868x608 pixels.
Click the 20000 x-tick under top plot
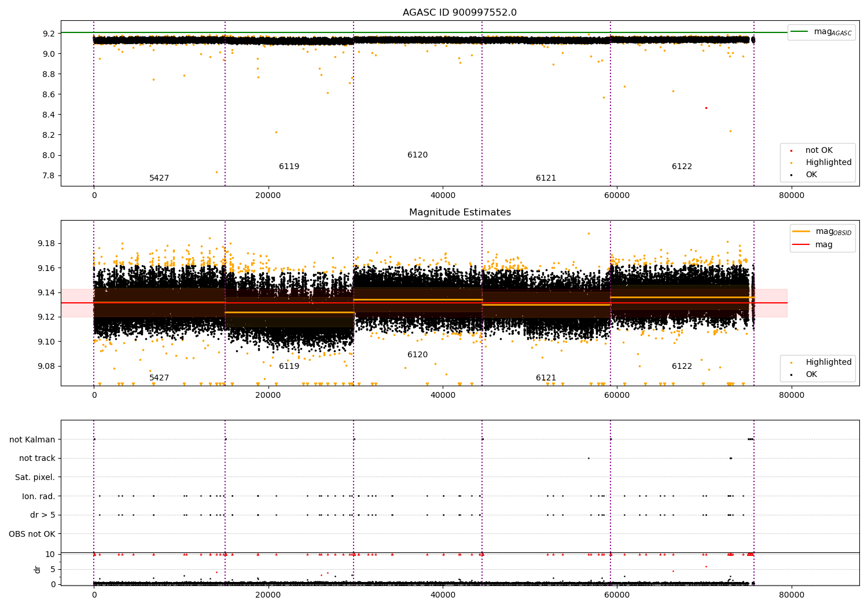(269, 196)
